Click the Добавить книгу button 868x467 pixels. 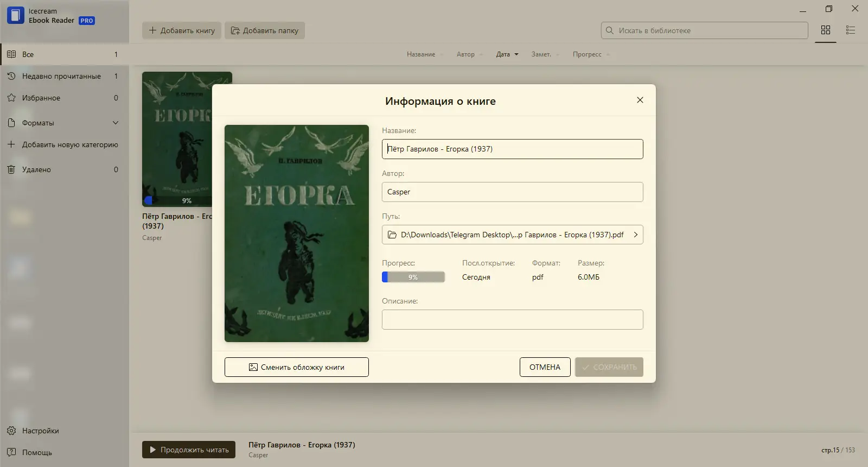click(182, 30)
